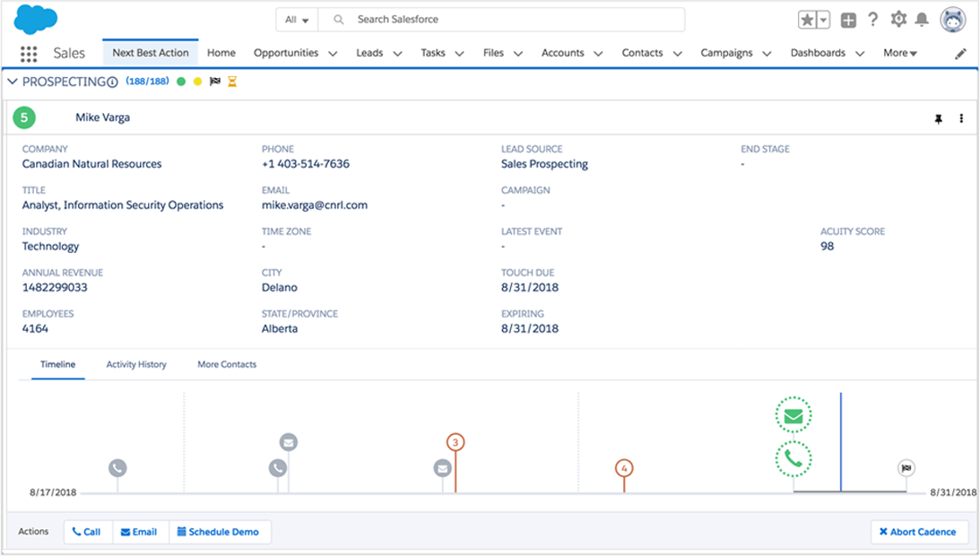Open the notifications bell
The image size is (980, 556).
921,20
